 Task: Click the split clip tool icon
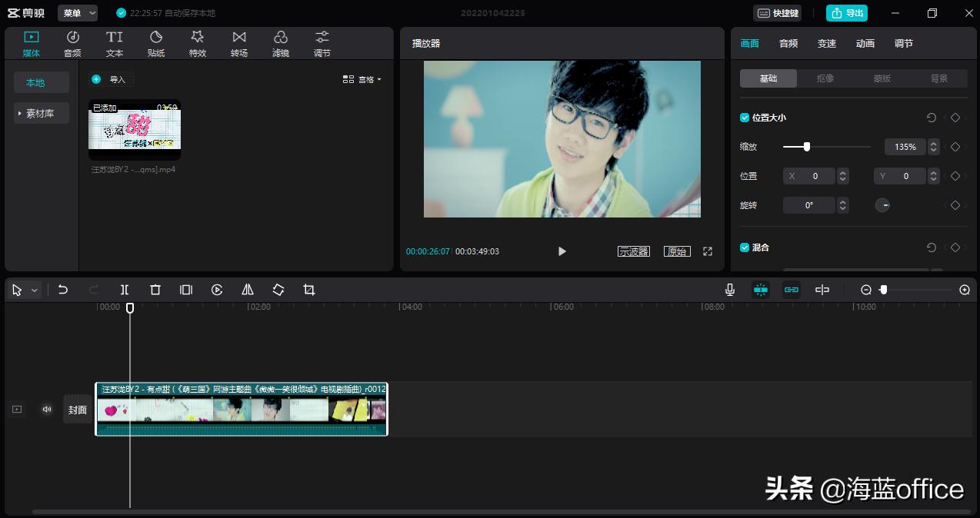[125, 290]
